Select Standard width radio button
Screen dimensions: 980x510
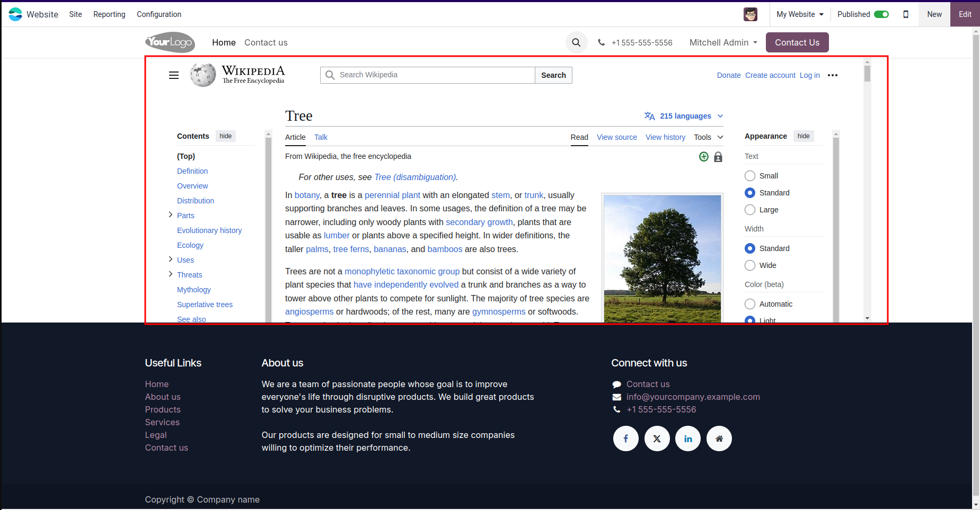click(x=750, y=248)
